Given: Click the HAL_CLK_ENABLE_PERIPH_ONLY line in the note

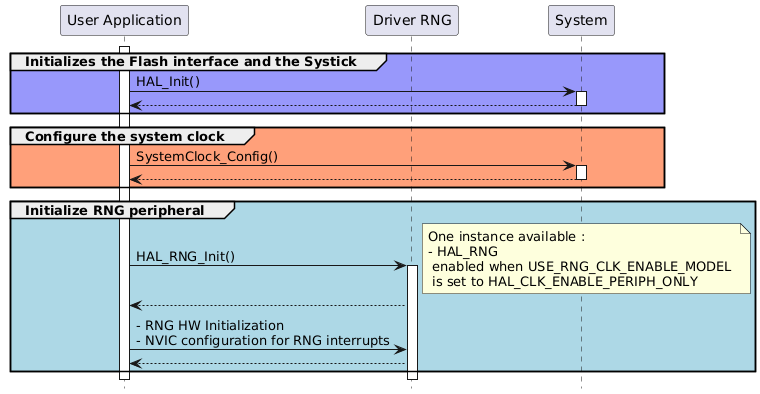Looking at the screenshot, I should (565, 282).
